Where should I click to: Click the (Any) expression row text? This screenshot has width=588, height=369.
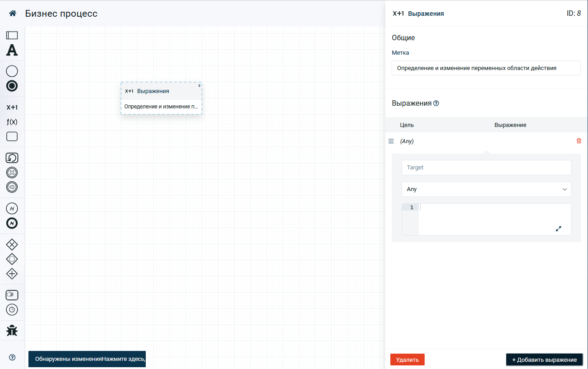pos(407,141)
